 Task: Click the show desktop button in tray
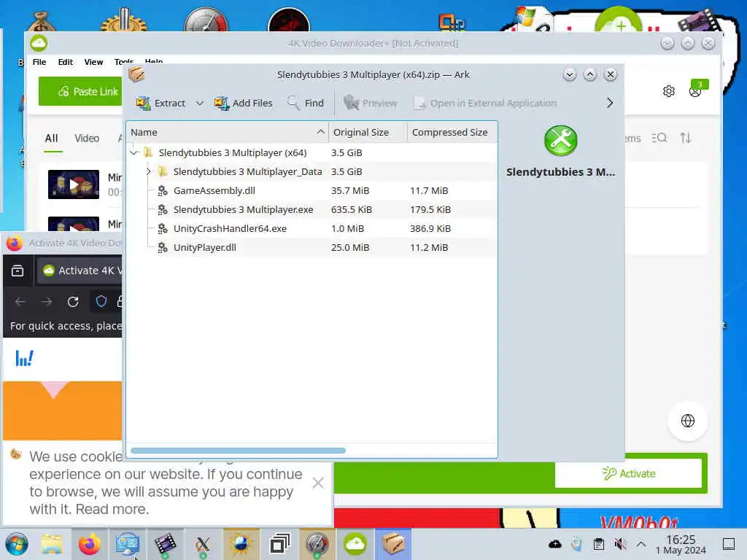point(729,544)
